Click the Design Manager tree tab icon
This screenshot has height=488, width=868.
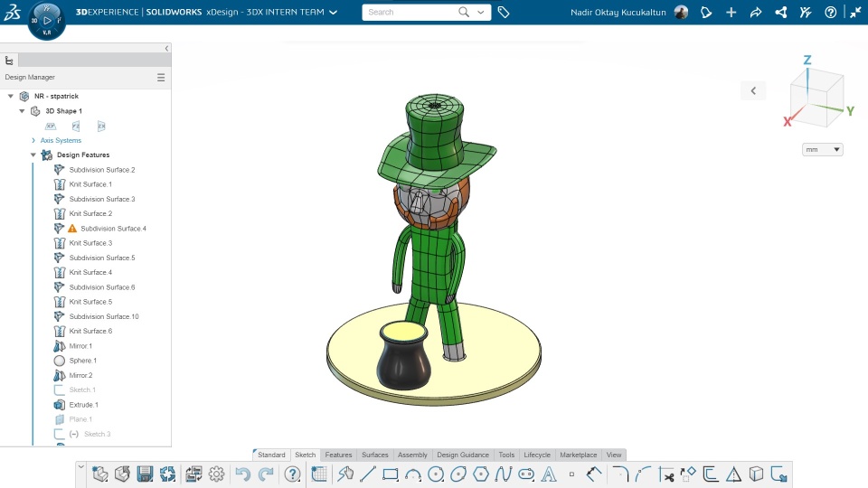point(9,61)
